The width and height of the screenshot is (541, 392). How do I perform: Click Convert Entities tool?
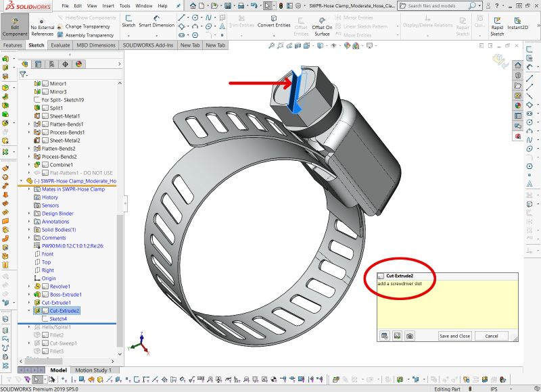tap(274, 22)
